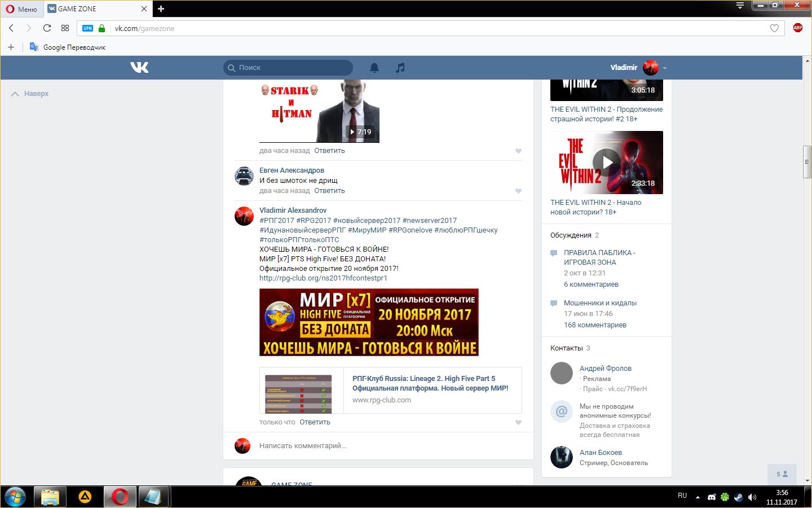Viewport: 812px width, 508px height.
Task: Open the Speed Dial grid icon
Action: click(x=65, y=28)
